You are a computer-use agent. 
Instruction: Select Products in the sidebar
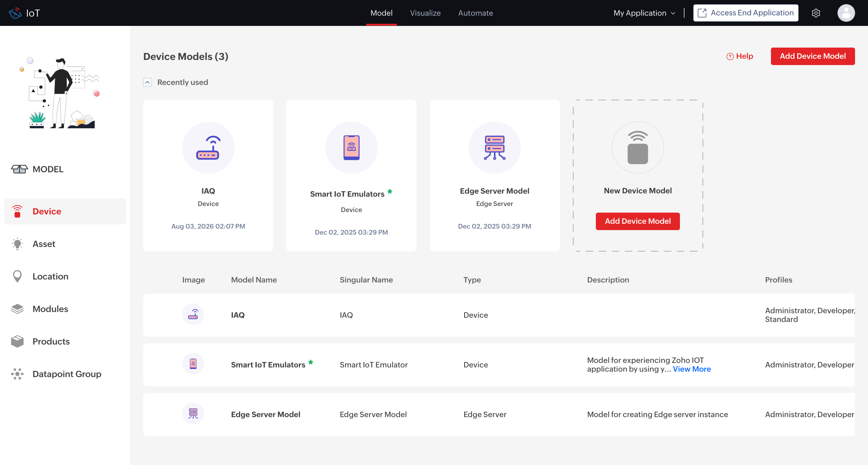pyautogui.click(x=65, y=341)
